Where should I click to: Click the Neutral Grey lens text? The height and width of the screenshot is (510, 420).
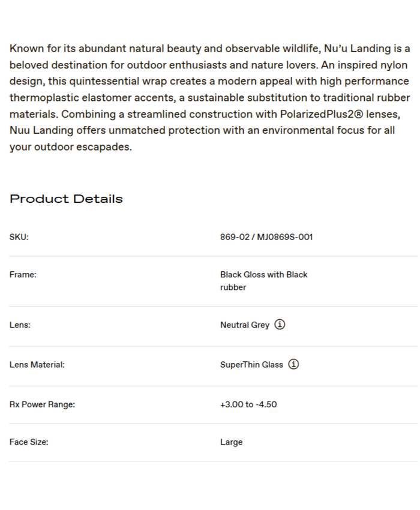coord(245,325)
